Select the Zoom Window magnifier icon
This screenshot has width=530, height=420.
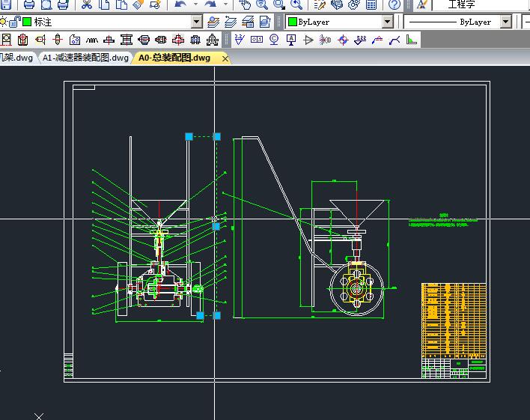click(x=279, y=4)
